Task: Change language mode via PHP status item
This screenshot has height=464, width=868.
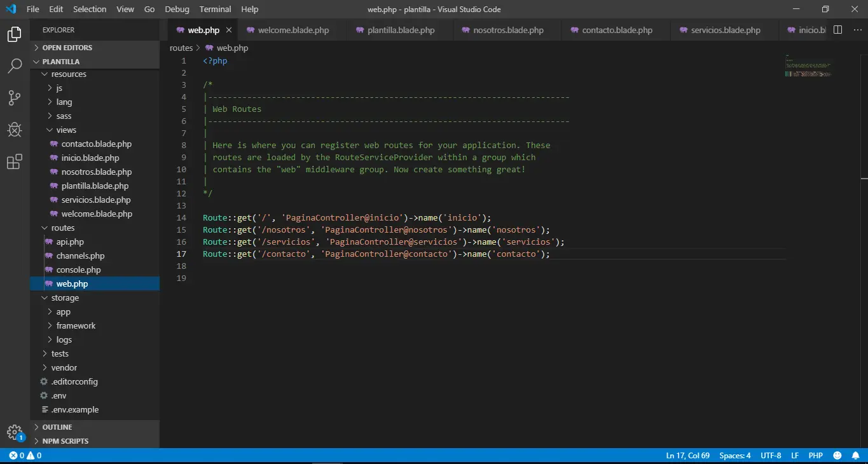Action: coord(815,455)
